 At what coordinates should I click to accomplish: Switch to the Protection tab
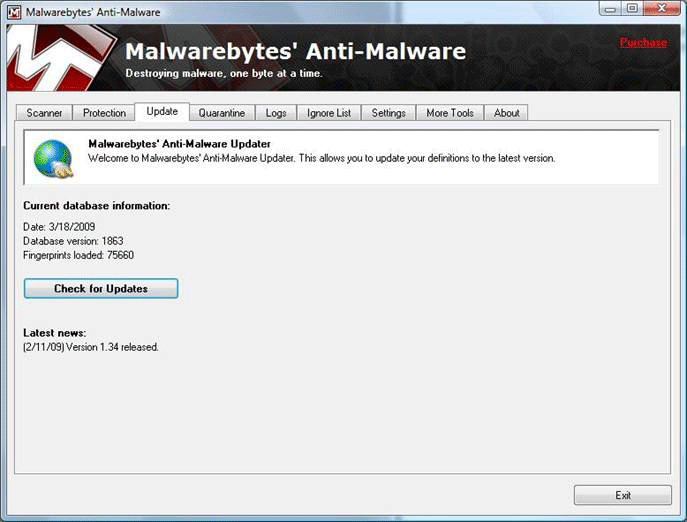point(104,113)
